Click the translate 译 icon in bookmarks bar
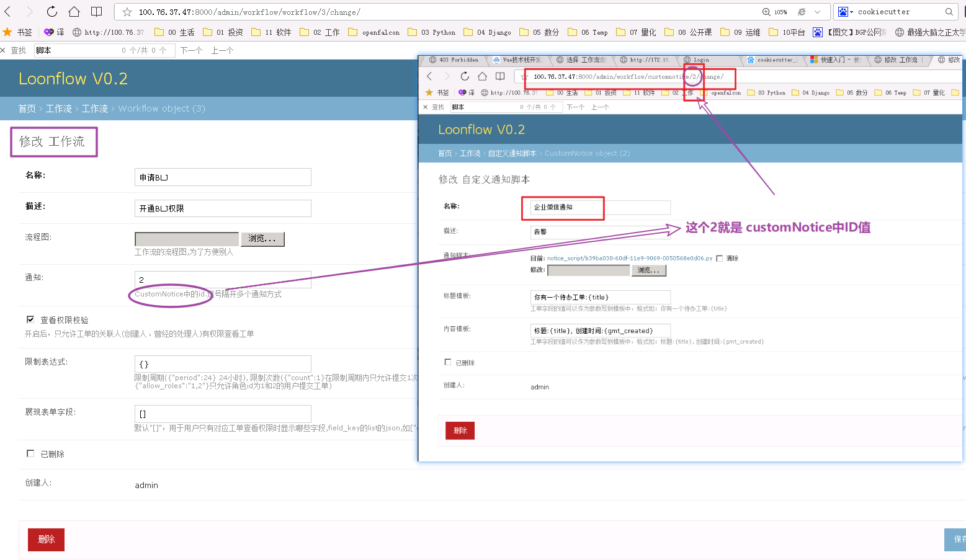The width and height of the screenshot is (966, 560). point(55,32)
